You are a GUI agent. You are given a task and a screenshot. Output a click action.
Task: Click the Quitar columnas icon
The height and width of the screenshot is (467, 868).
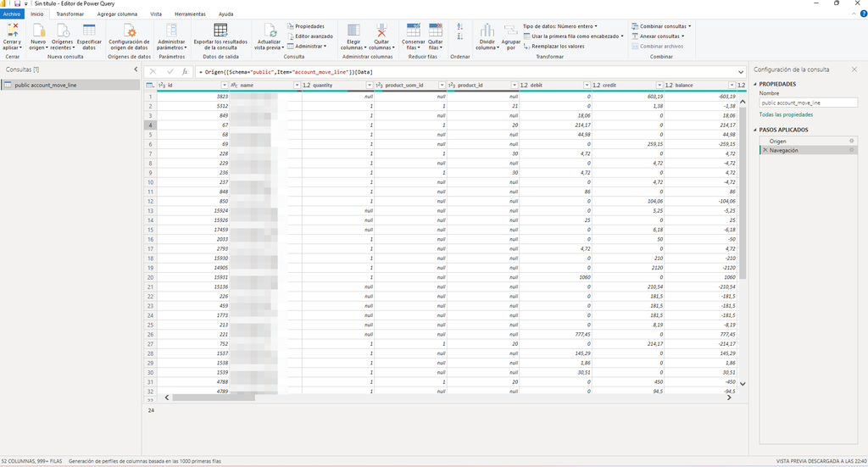[381, 31]
